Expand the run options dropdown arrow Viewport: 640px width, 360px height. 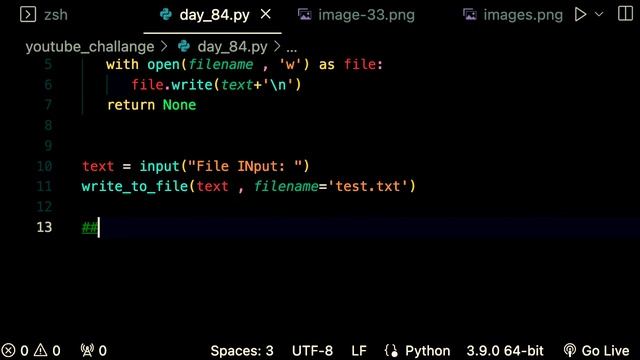click(599, 15)
